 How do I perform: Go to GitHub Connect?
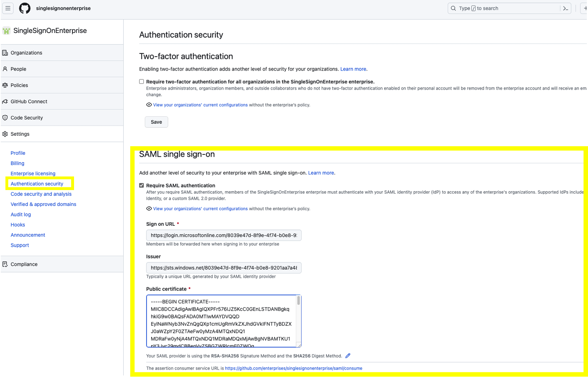pos(62,102)
